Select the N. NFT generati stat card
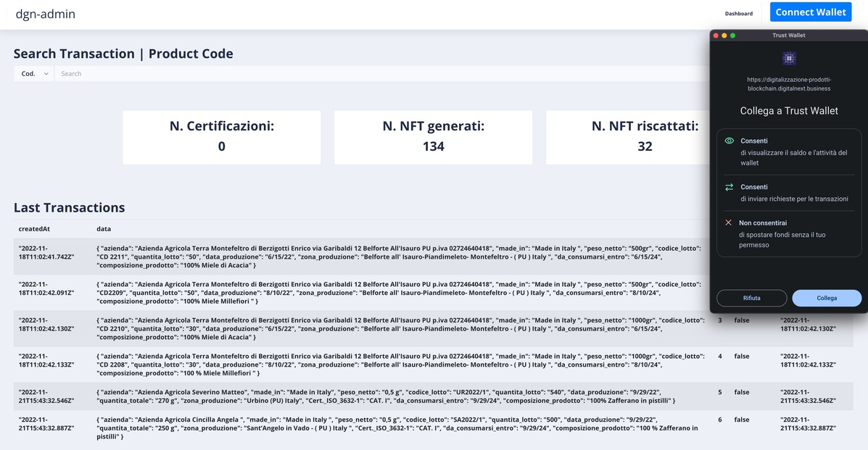This screenshot has width=868, height=450. pos(433,137)
